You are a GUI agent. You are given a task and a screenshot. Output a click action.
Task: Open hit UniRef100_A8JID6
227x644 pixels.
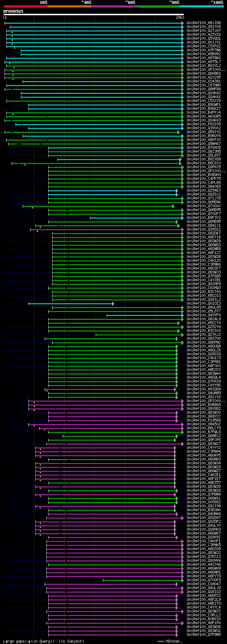[x=204, y=23]
